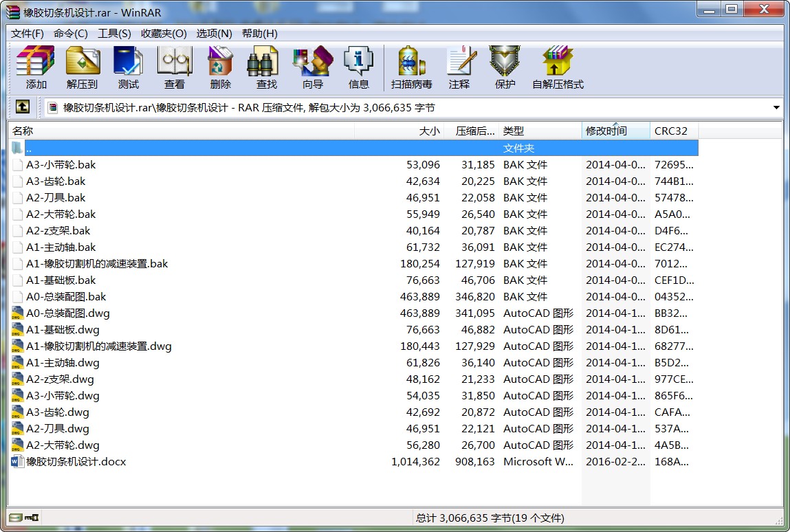Open the 自解压格式 (SFX) tool

[x=557, y=67]
